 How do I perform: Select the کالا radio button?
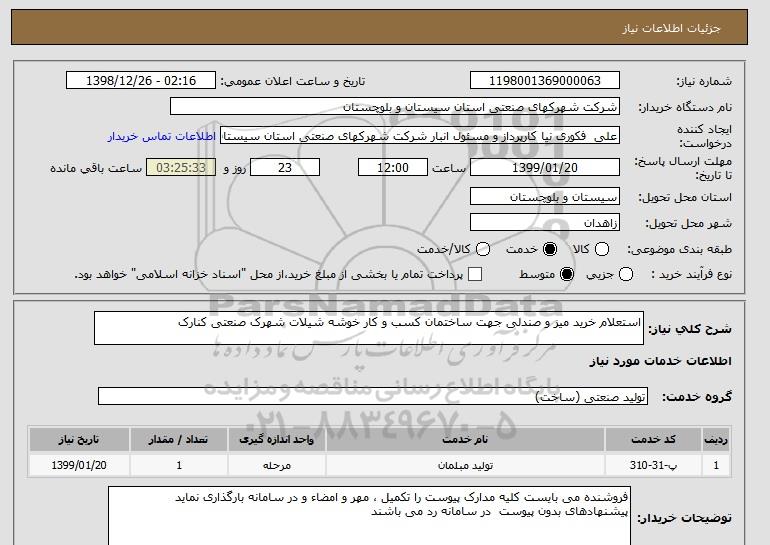coord(602,249)
